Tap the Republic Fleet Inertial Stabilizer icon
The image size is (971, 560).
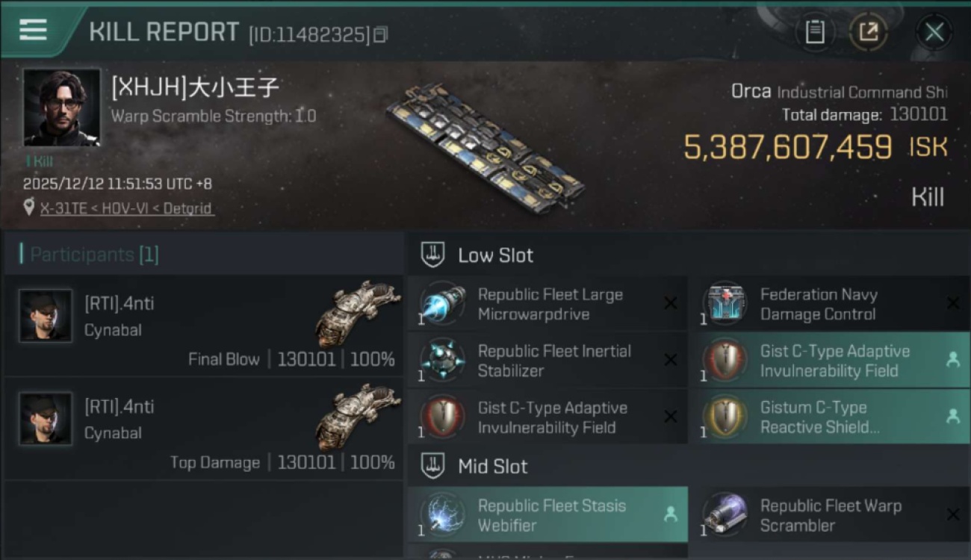coord(443,361)
